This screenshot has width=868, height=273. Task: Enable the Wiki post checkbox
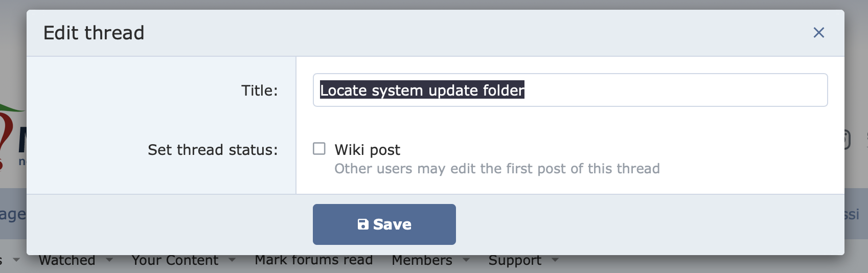tap(319, 149)
